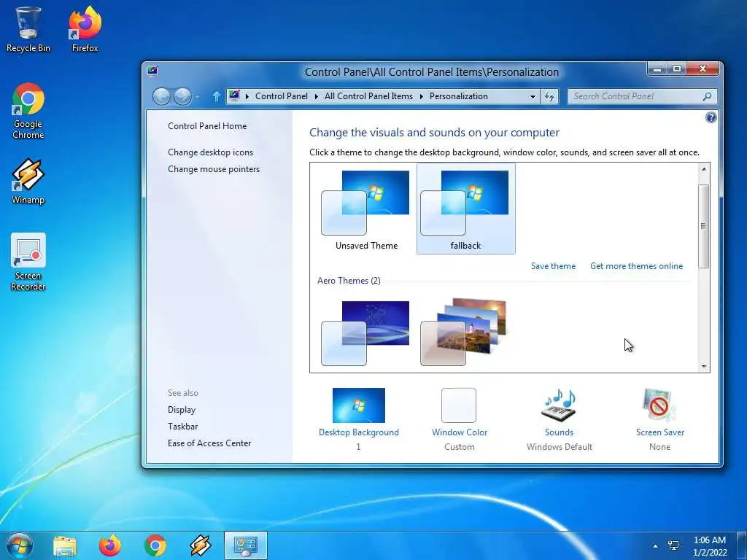747x560 pixels.
Task: Click the Back navigation arrow button
Action: [x=161, y=97]
